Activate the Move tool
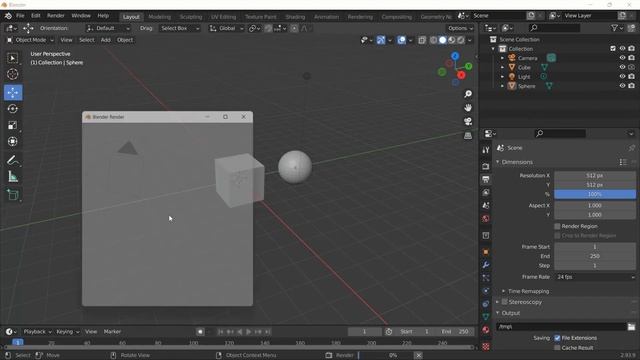The width and height of the screenshot is (640, 360). click(13, 93)
